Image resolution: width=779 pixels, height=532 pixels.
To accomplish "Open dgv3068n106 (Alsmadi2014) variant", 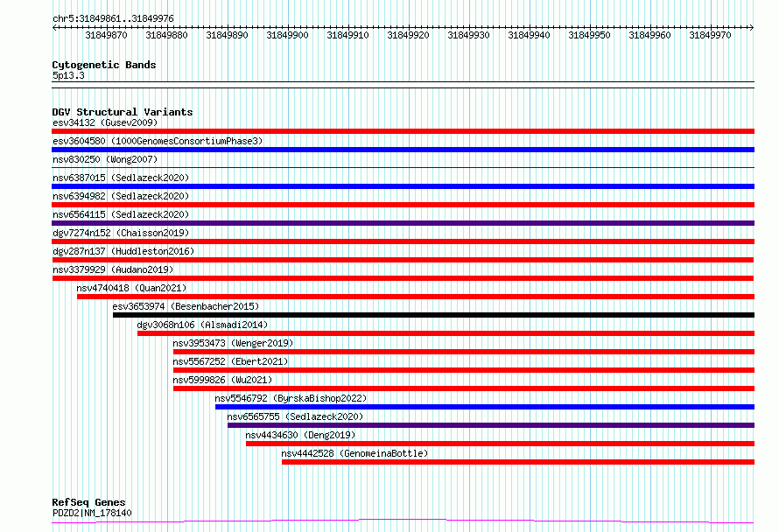I will [x=202, y=325].
